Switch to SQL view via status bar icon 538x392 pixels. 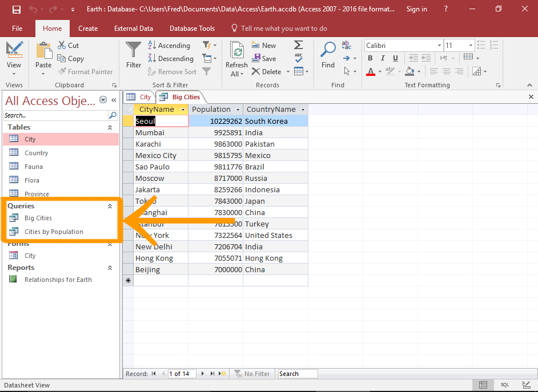click(504, 385)
